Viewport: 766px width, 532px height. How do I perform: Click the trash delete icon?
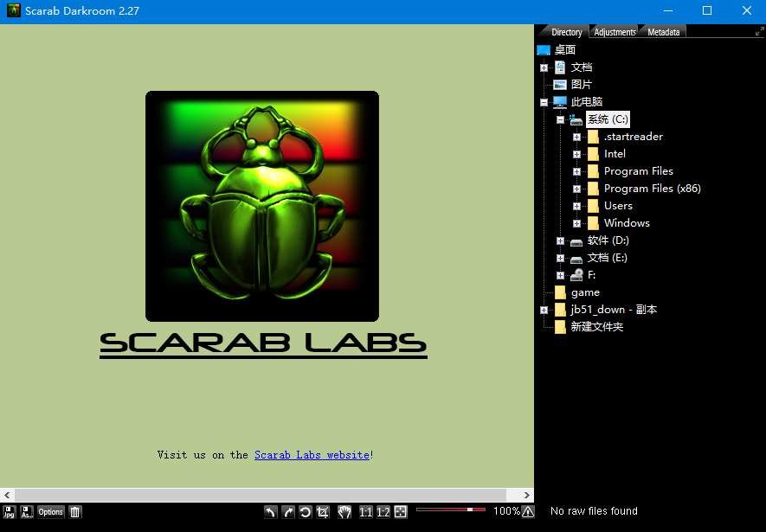74,511
